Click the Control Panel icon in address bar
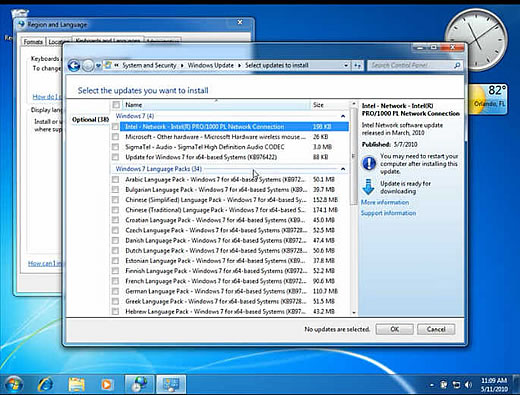 [108, 65]
